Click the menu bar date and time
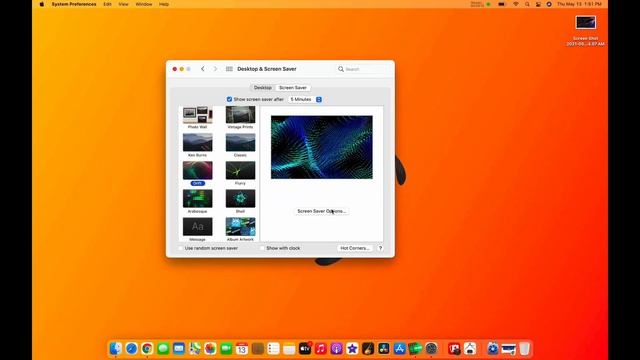 point(579,4)
